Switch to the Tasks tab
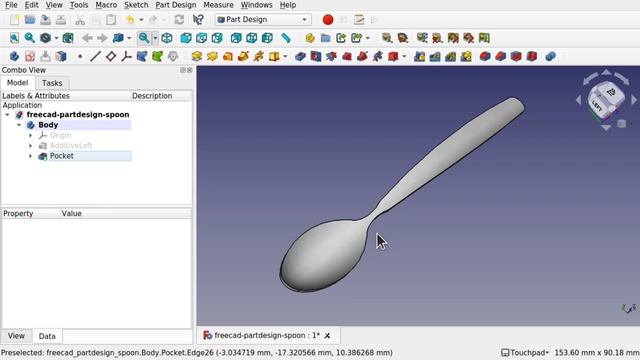640x360 pixels. point(52,83)
